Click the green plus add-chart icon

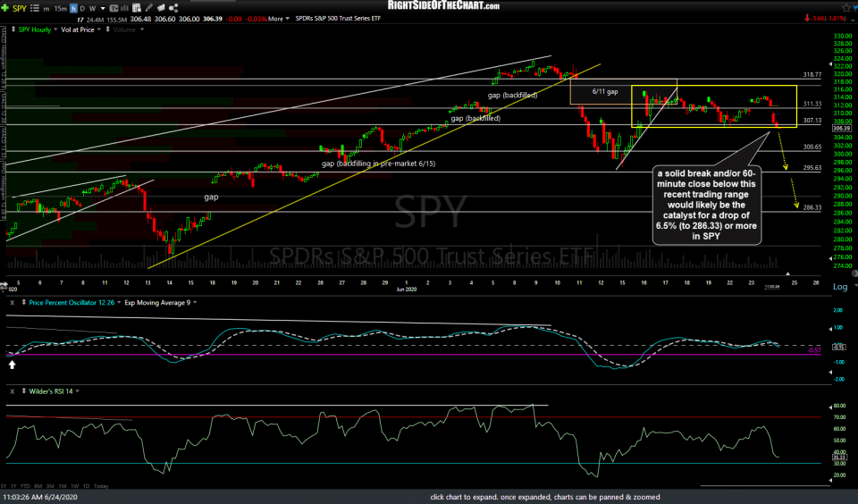tap(5, 8)
